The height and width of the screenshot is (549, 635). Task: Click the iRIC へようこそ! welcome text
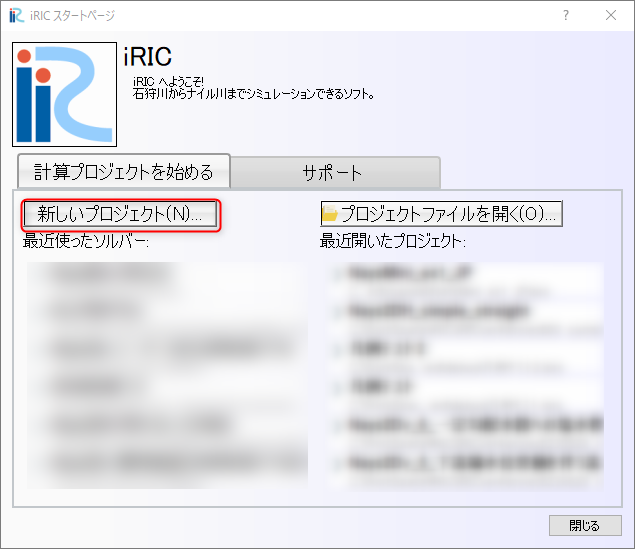[x=168, y=81]
